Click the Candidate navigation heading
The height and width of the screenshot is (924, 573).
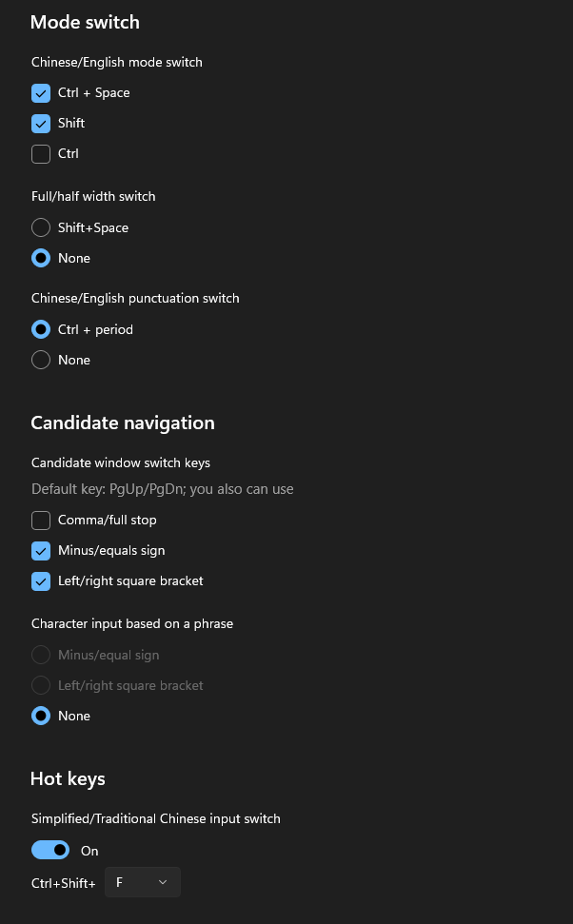(124, 423)
